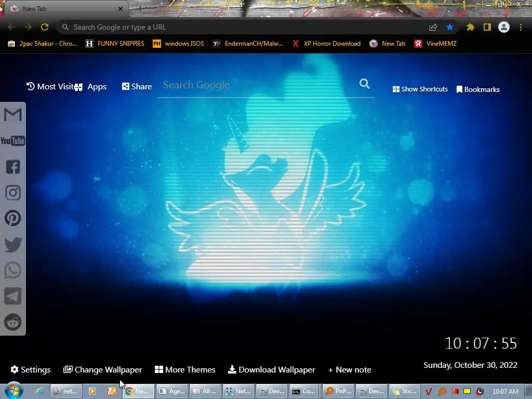Switch to the net... taskbar window
Viewport: 532px width, 399px height.
(66, 391)
